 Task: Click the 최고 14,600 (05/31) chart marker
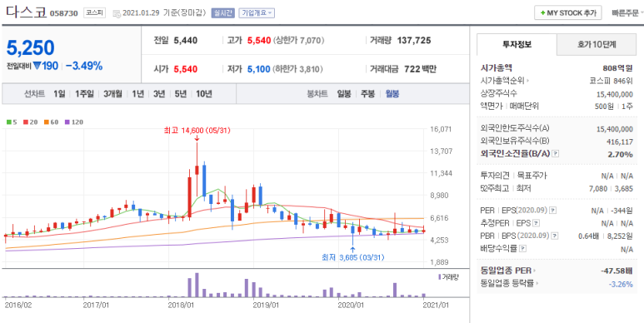point(197,131)
